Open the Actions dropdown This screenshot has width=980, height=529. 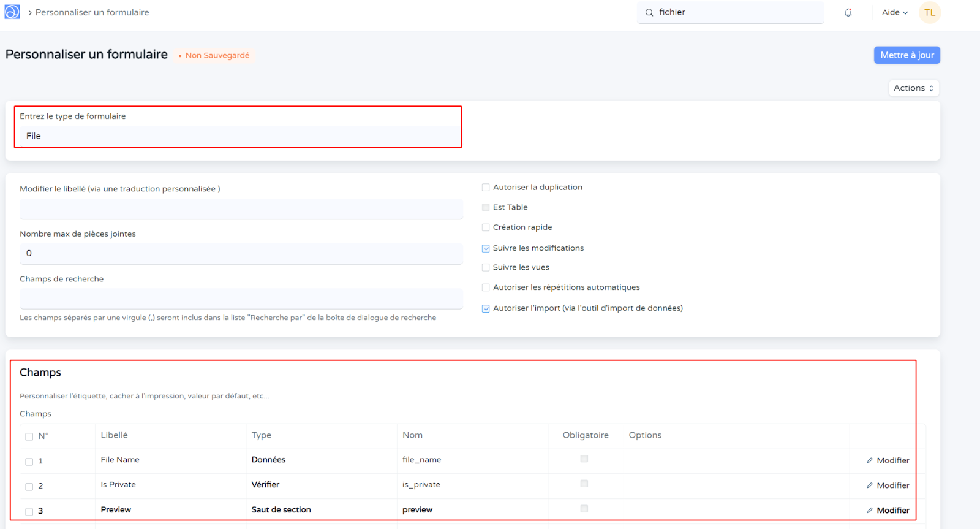tap(913, 88)
